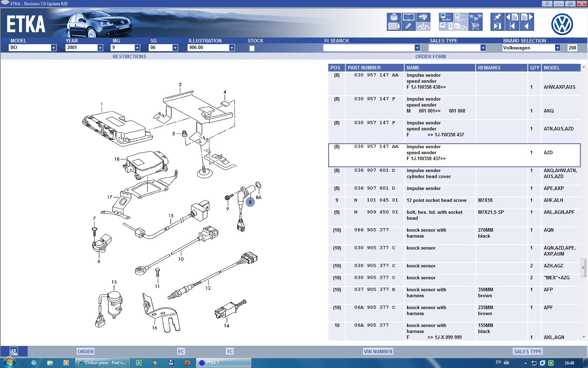The height and width of the screenshot is (368, 588).
Task: Open Firefox from the Windows taskbar
Action: [x=187, y=363]
